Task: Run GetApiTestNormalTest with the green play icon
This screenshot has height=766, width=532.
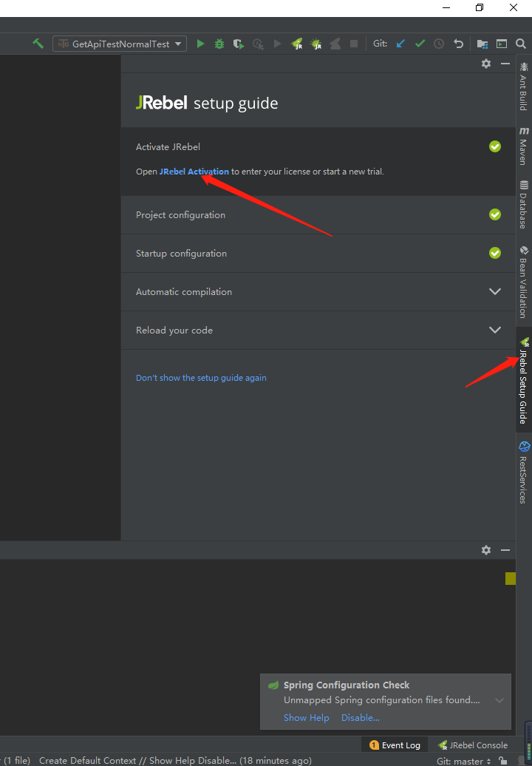Action: [200, 44]
